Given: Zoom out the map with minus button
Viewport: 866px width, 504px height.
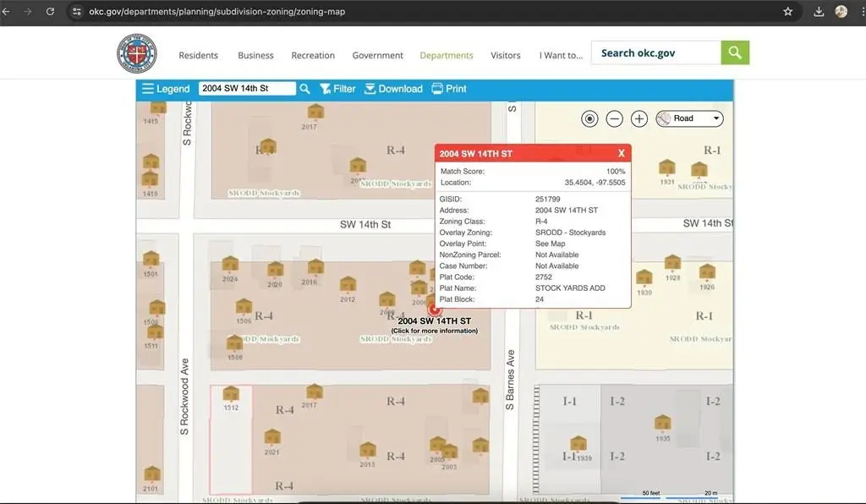Looking at the screenshot, I should click(615, 119).
